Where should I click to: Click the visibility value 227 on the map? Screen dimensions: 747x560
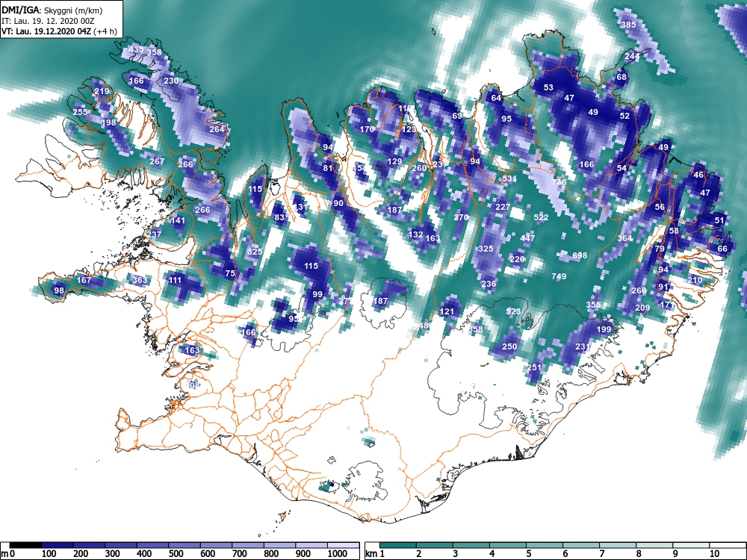pos(503,207)
